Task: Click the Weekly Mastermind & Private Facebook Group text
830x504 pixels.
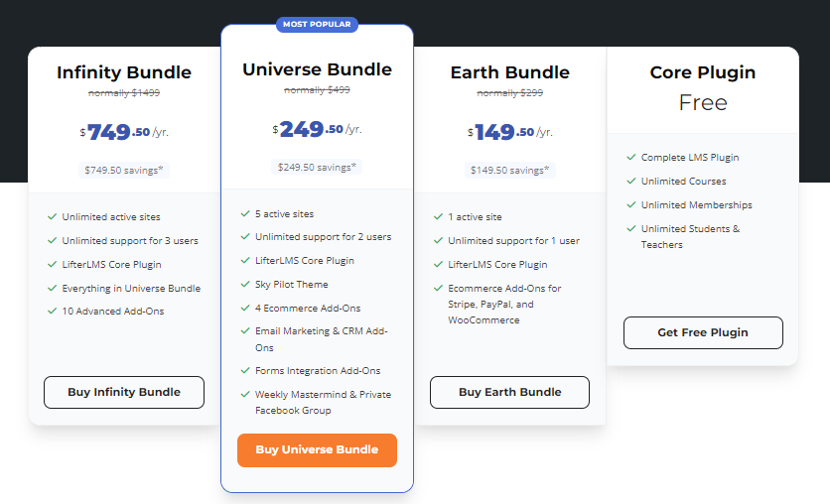Action: click(x=323, y=402)
